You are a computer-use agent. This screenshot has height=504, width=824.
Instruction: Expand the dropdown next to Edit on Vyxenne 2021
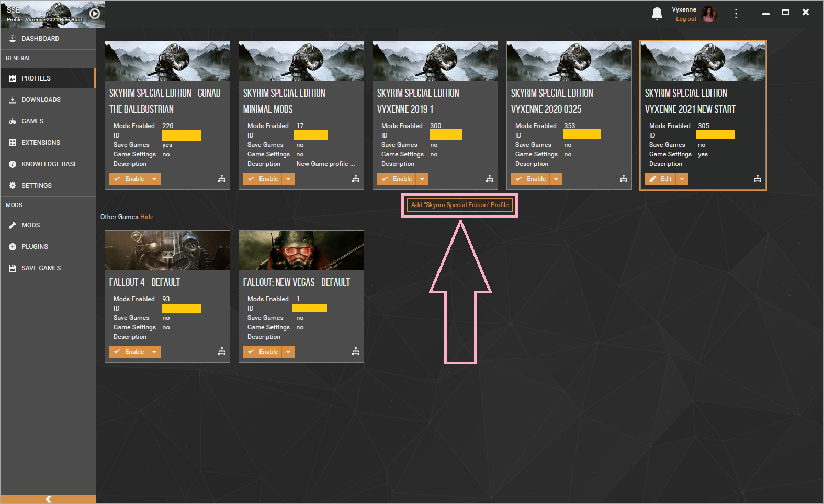[x=682, y=179]
